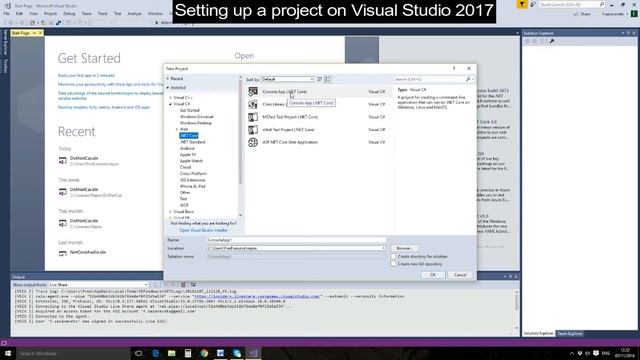The height and width of the screenshot is (360, 640).
Task: Open the Debug menu
Action: [69, 13]
